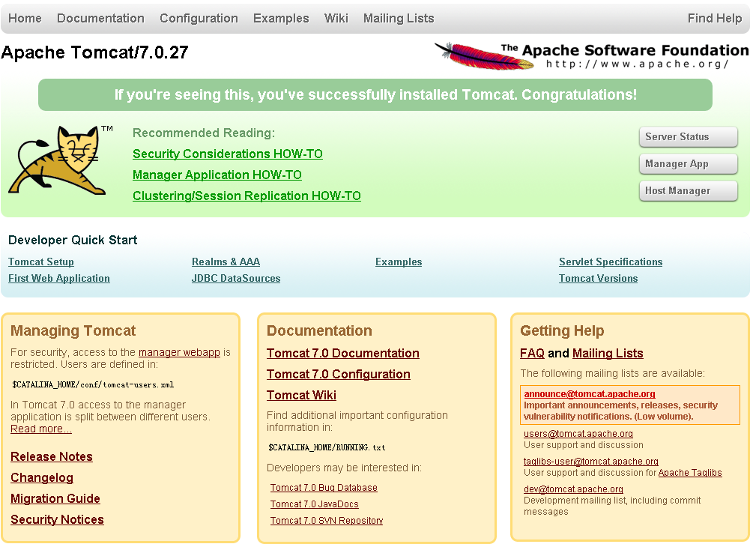
Task: Open Mailing Lists in navigation bar
Action: pos(399,18)
